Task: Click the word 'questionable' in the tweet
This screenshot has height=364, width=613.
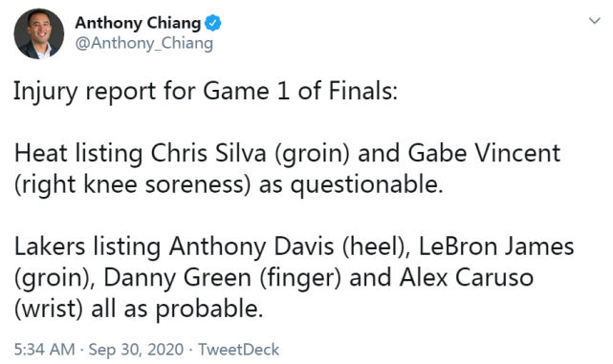Action: (363, 185)
